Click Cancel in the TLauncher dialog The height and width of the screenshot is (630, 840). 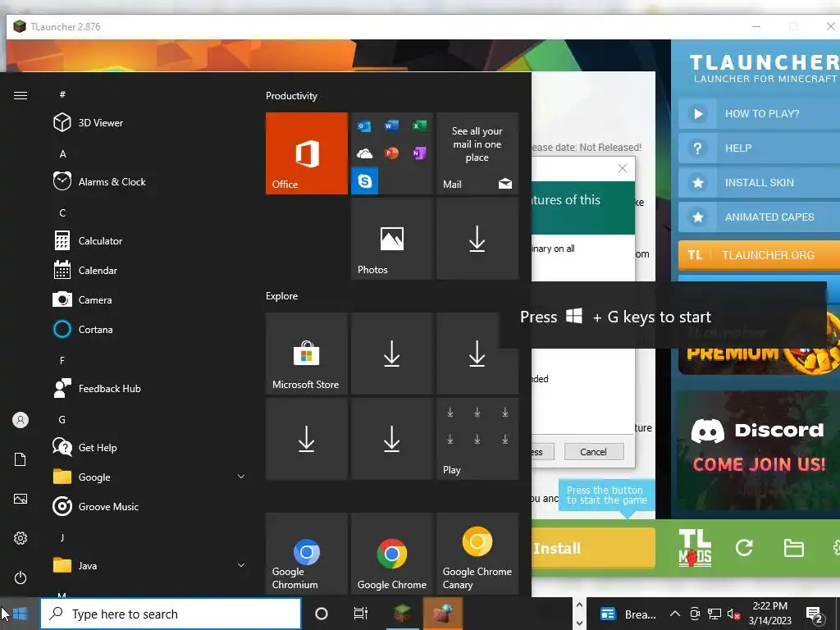(x=594, y=452)
